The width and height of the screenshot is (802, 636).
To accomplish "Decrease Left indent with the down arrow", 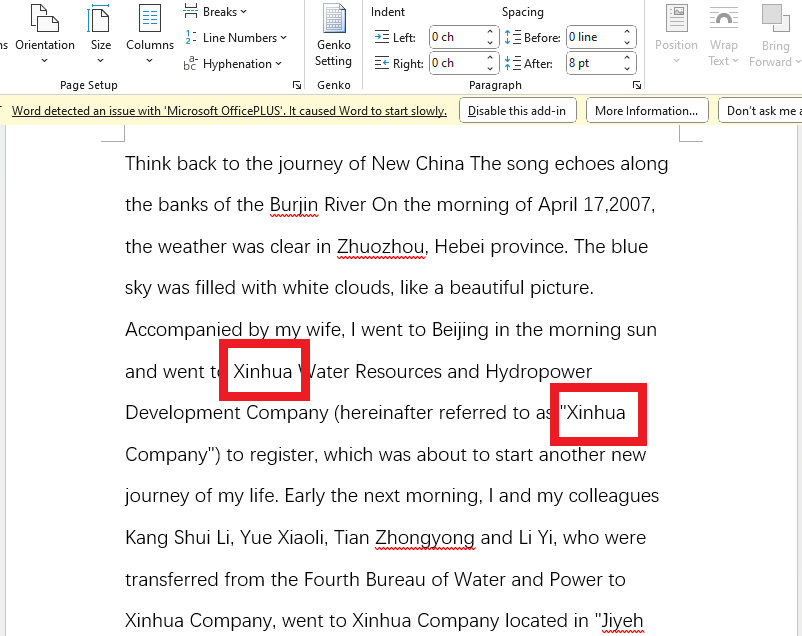I will tap(490, 43).
